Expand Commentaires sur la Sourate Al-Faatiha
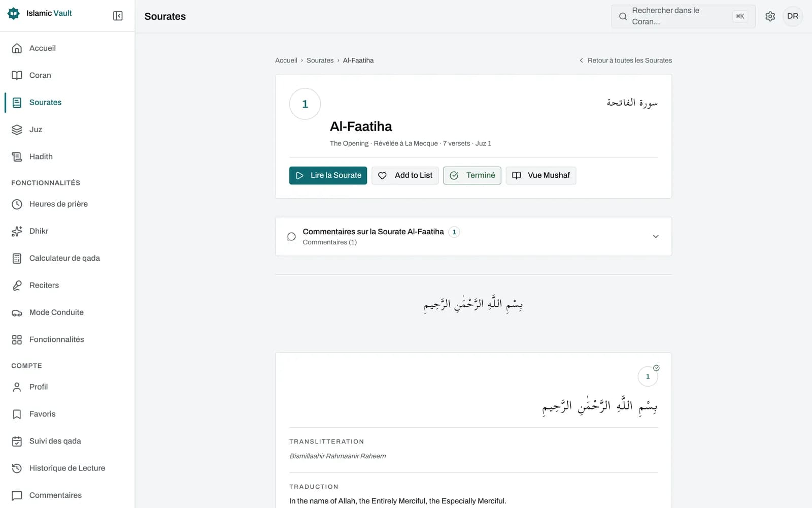This screenshot has width=812, height=508. (473, 236)
